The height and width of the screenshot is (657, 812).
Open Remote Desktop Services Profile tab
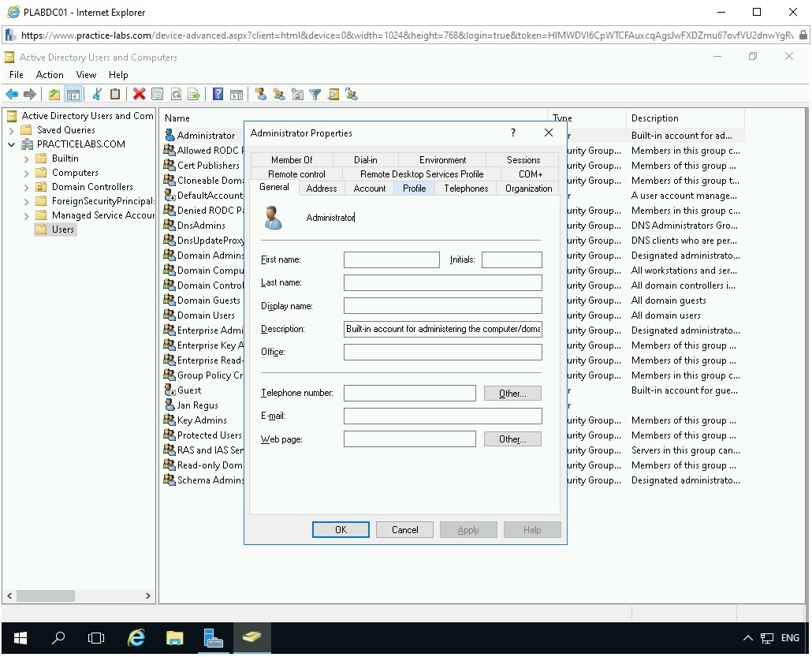coord(422,174)
